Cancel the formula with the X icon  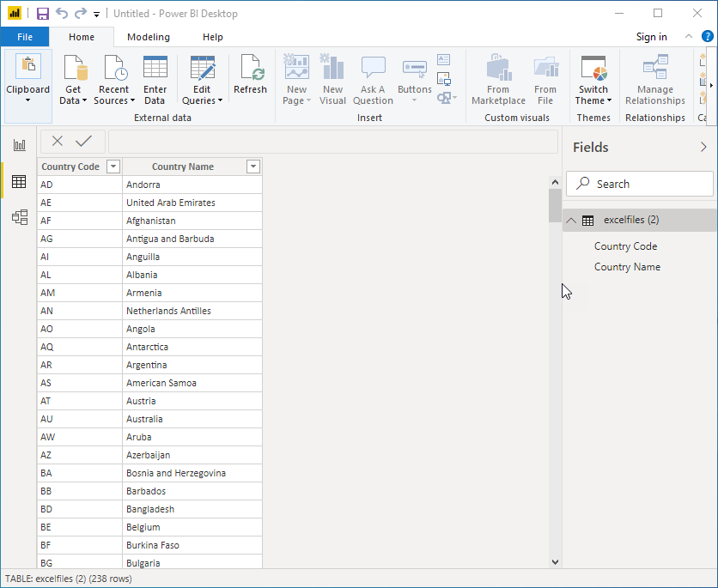pos(58,142)
